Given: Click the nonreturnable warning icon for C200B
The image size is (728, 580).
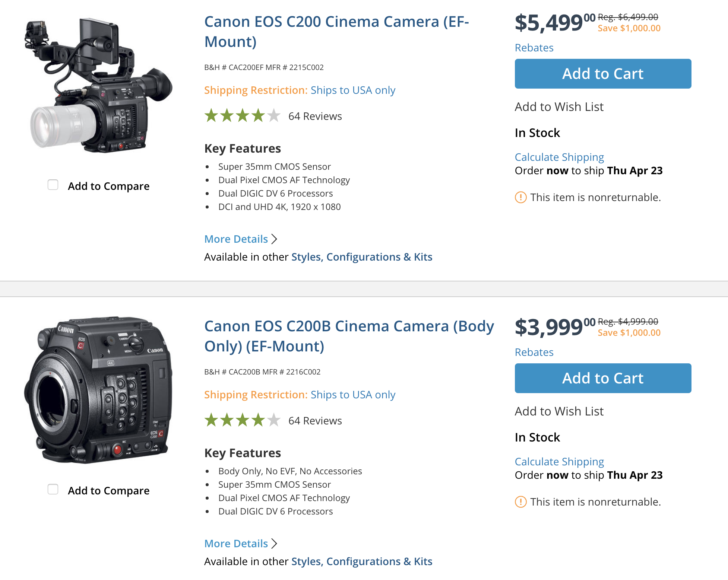Looking at the screenshot, I should (x=521, y=502).
